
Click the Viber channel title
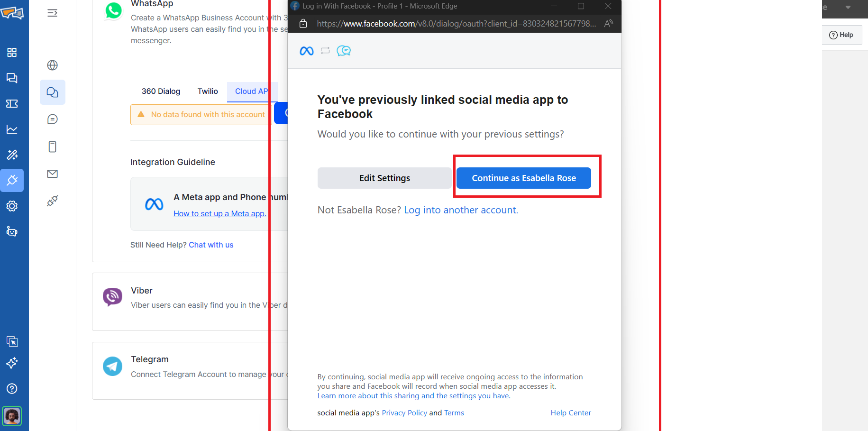(142, 291)
